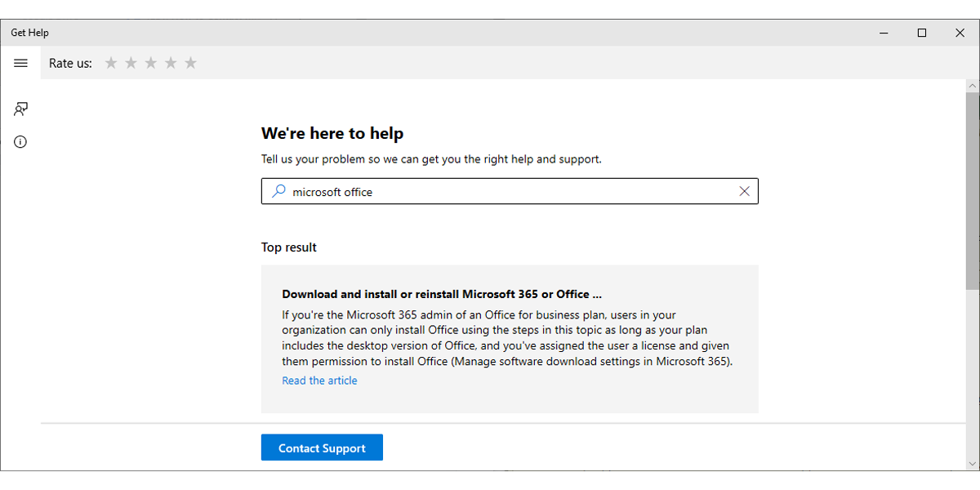This screenshot has height=490, width=980.
Task: Rate us four stars
Action: [x=171, y=63]
